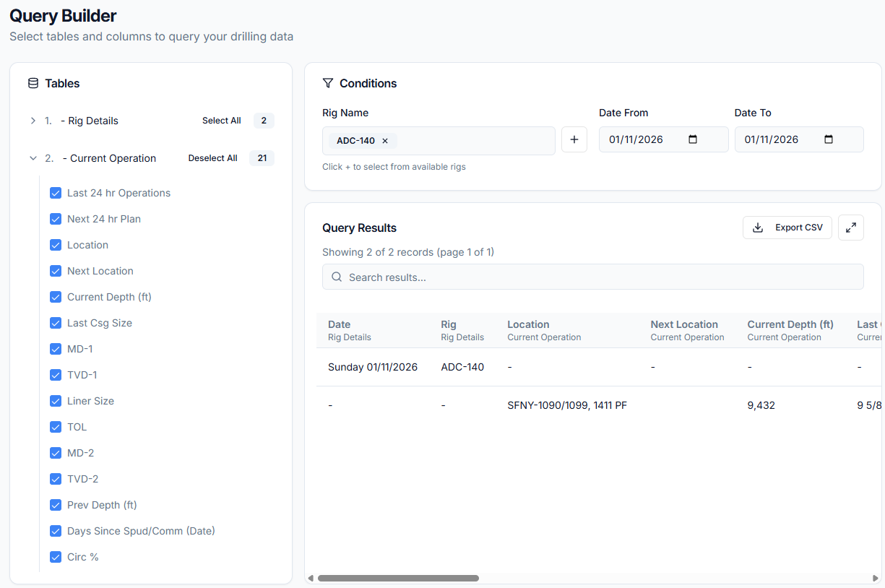The image size is (885, 588).
Task: Click the Conditions filter funnel icon
Action: pyautogui.click(x=328, y=83)
